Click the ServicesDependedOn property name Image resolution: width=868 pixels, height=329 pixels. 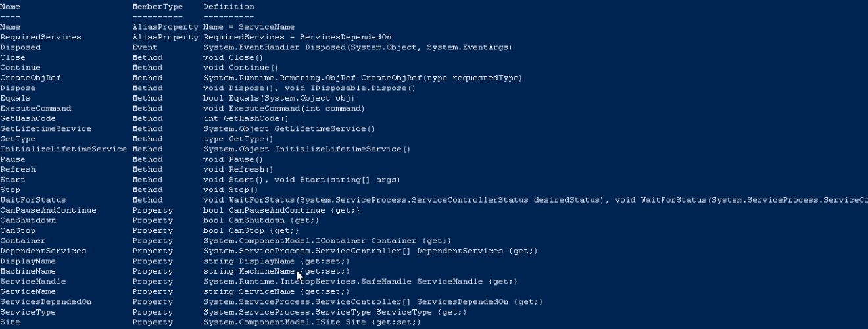click(x=46, y=302)
